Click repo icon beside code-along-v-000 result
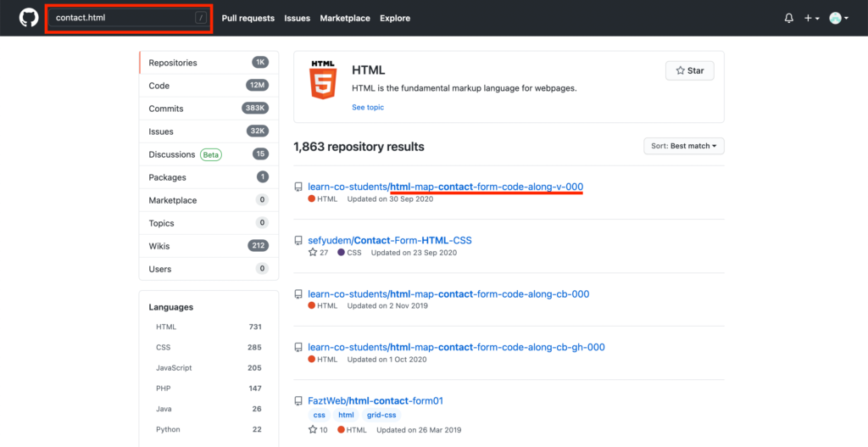Image resolution: width=868 pixels, height=447 pixels. tap(298, 187)
